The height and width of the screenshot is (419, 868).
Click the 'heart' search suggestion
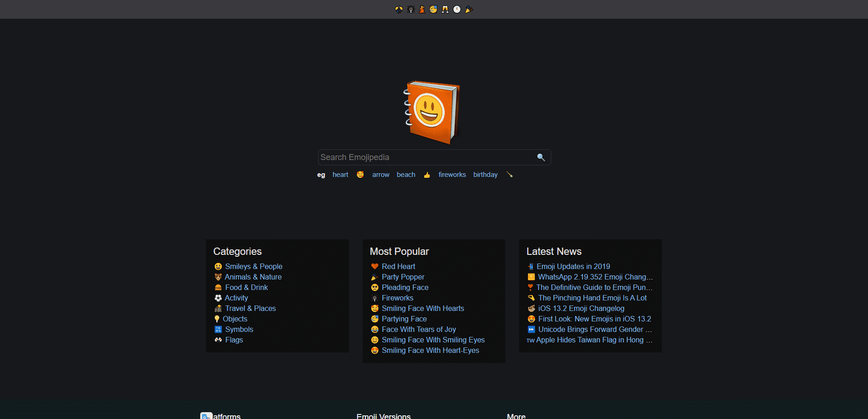click(340, 175)
